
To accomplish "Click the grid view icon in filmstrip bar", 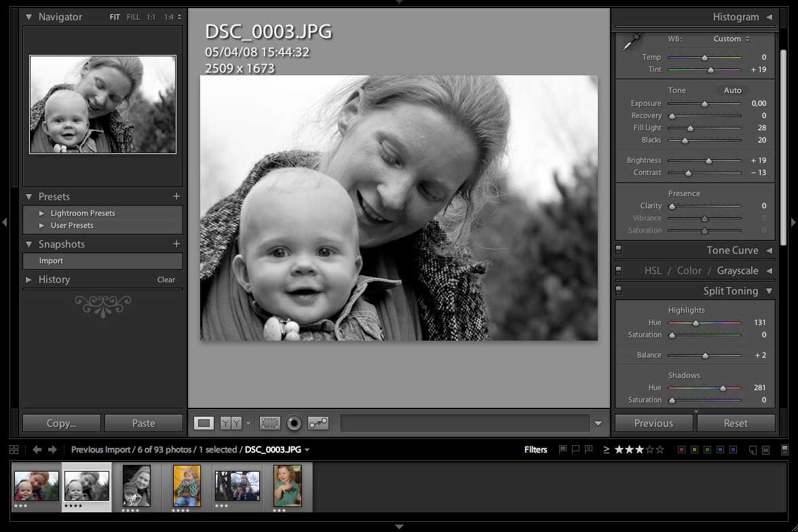I will coord(14,449).
